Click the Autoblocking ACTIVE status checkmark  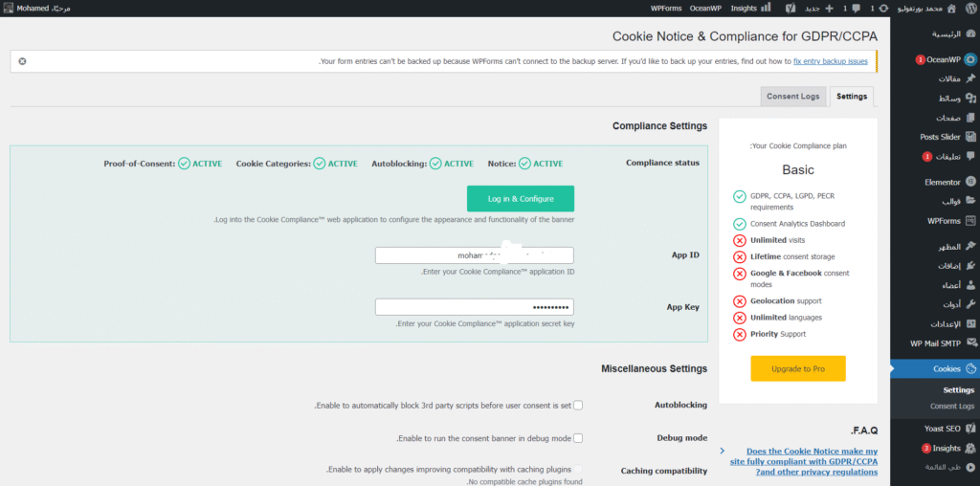click(x=435, y=164)
